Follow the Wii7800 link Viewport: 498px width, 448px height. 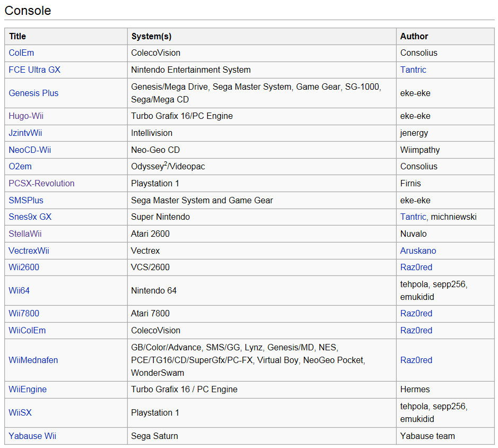click(24, 313)
